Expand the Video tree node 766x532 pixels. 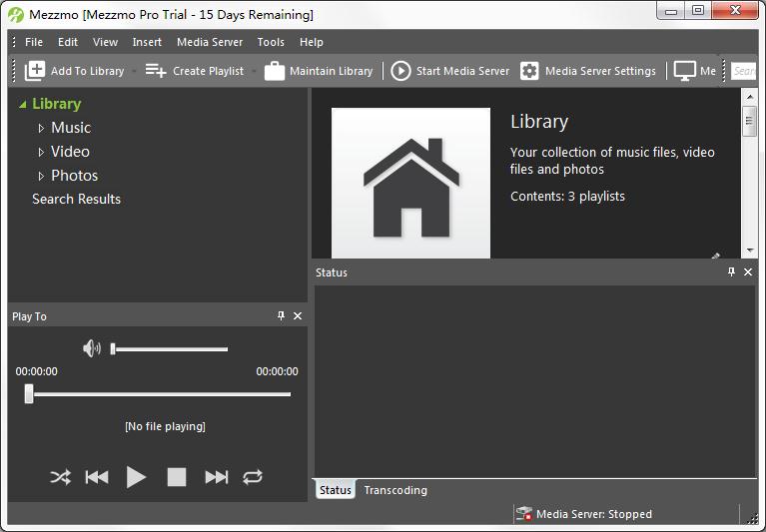[41, 152]
